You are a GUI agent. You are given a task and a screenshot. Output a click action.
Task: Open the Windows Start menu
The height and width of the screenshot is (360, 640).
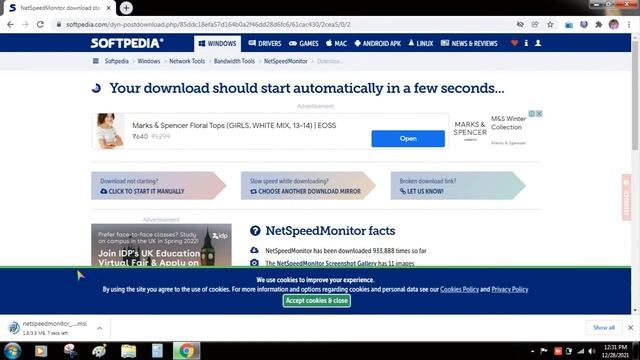[x=12, y=351]
